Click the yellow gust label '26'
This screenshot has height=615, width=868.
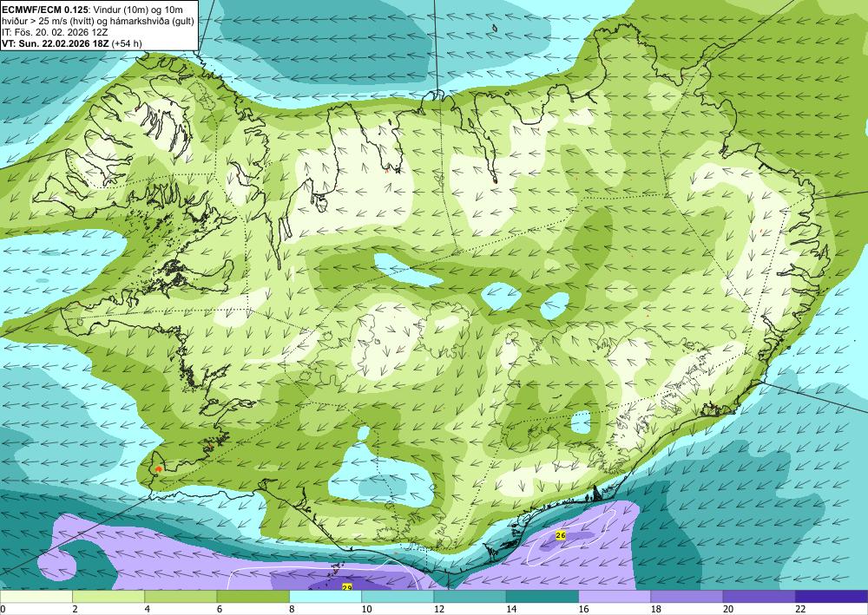coord(560,535)
